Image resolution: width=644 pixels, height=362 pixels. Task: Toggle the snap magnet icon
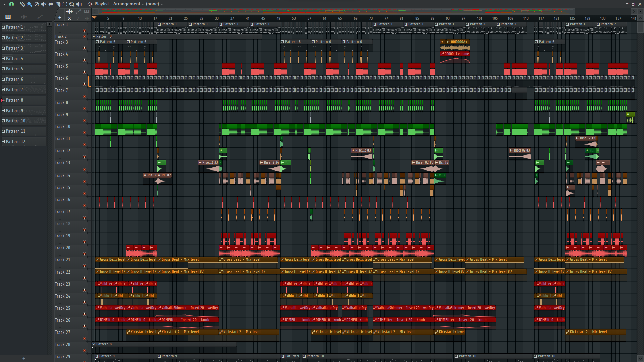(x=12, y=4)
